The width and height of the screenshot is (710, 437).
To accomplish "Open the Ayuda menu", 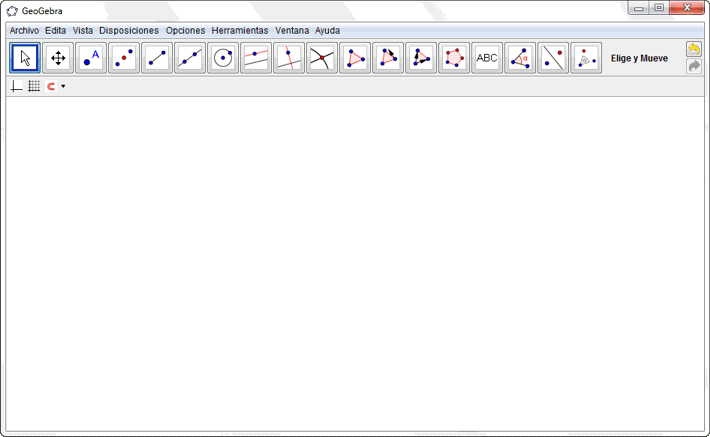I will pyautogui.click(x=327, y=31).
